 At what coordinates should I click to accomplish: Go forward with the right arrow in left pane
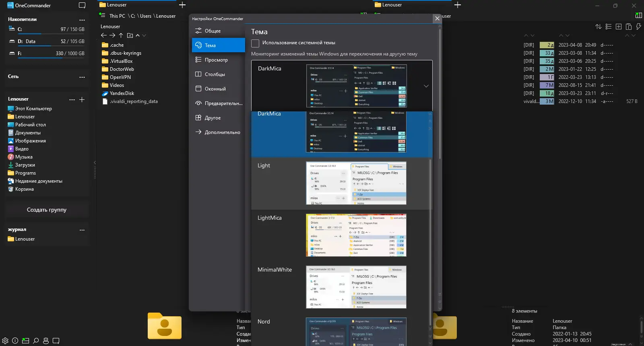[x=112, y=35]
